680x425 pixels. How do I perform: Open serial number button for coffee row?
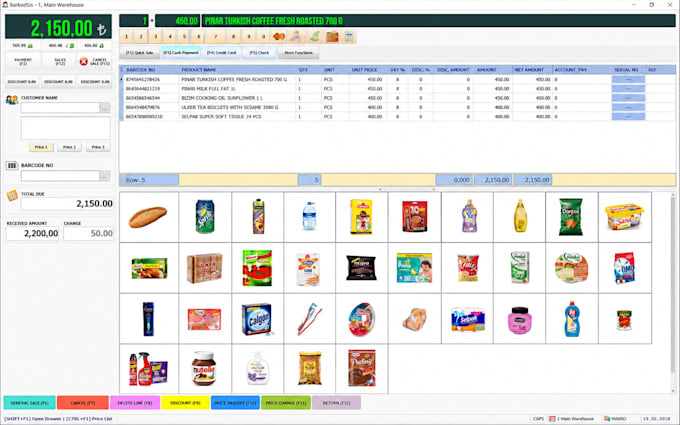628,80
